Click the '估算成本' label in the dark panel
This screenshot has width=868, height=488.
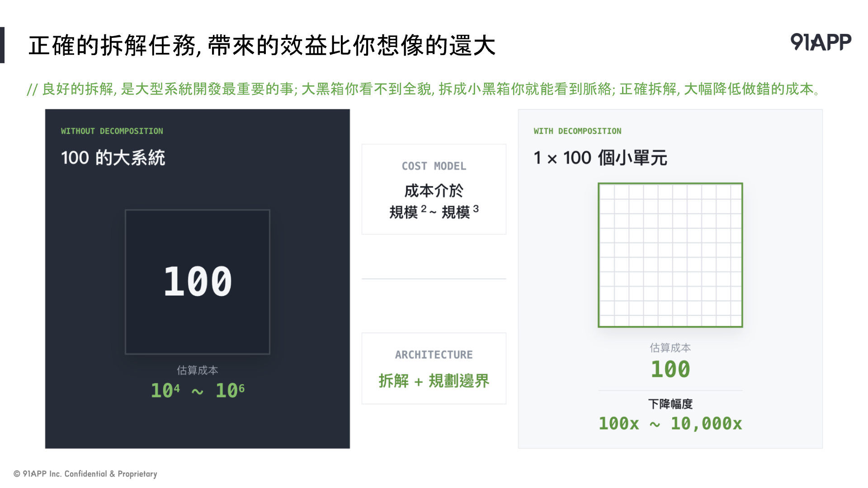coord(198,371)
